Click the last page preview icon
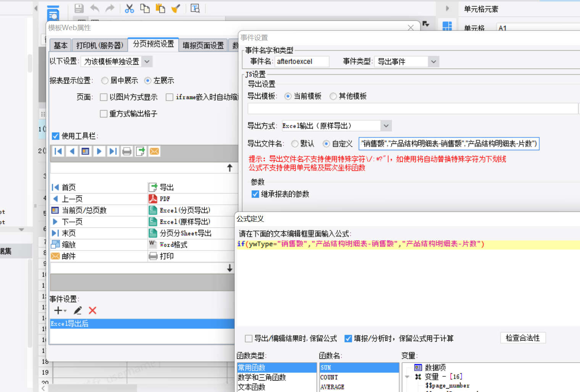 coord(113,151)
